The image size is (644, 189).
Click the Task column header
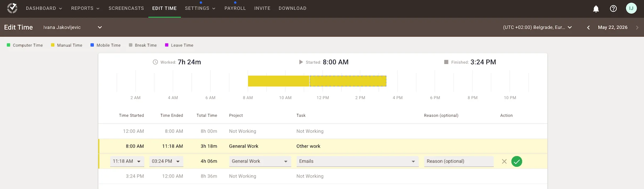[x=301, y=116]
